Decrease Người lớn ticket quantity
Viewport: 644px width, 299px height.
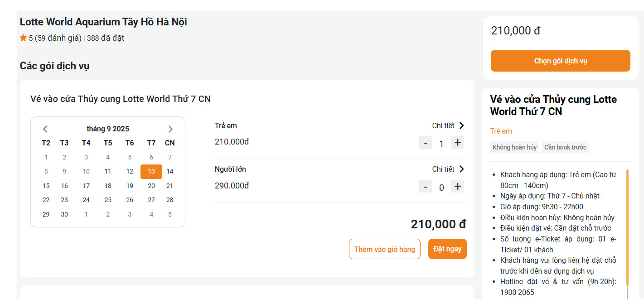point(425,187)
